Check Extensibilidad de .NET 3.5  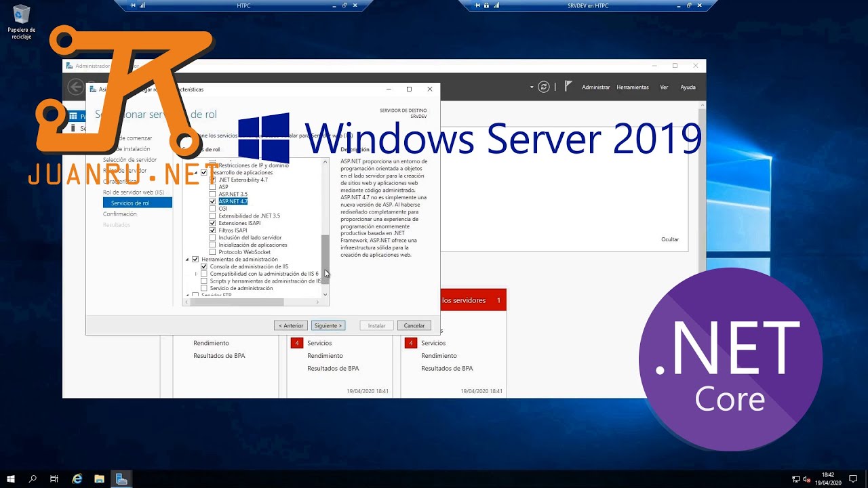(213, 216)
